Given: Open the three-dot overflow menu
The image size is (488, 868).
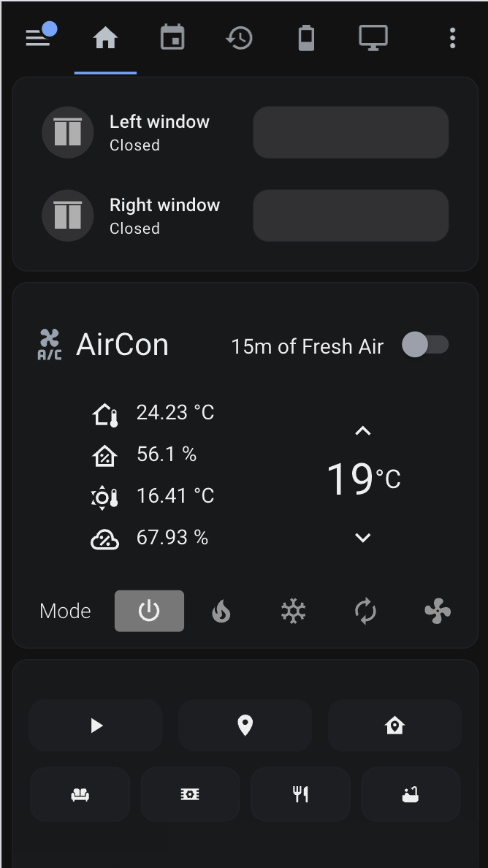Looking at the screenshot, I should (x=452, y=38).
